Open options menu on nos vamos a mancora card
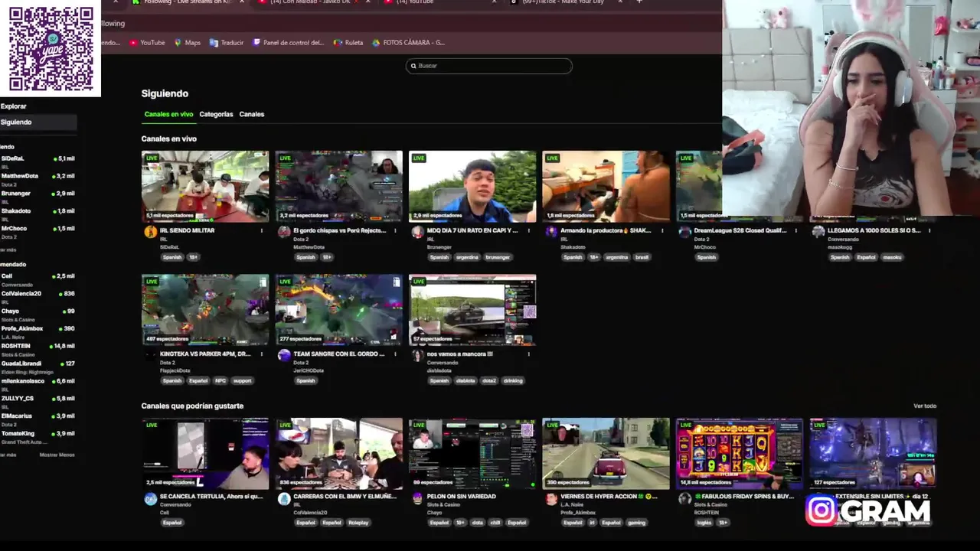This screenshot has height=551, width=980. [x=528, y=354]
